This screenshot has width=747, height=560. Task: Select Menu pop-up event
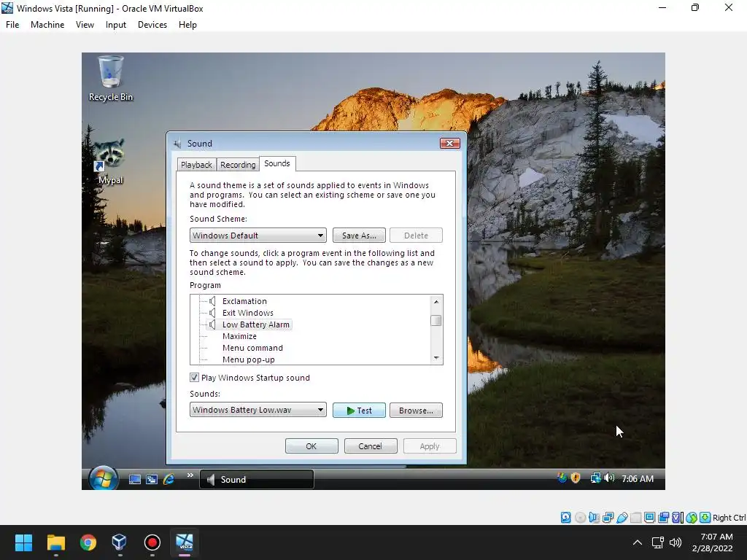(x=248, y=359)
